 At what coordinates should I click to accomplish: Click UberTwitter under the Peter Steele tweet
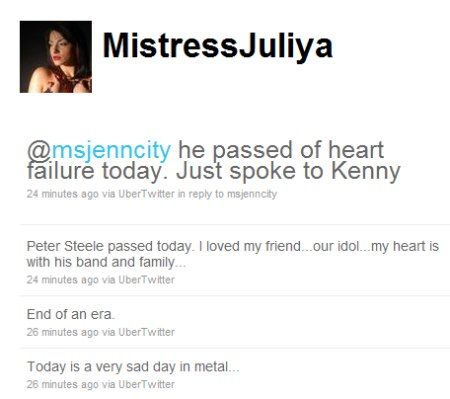point(146,280)
